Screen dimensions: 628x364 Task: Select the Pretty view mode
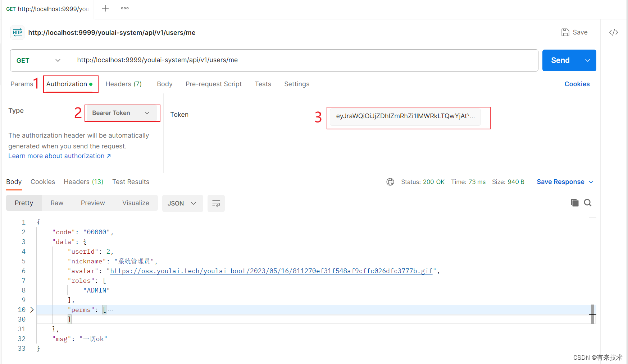click(x=24, y=203)
